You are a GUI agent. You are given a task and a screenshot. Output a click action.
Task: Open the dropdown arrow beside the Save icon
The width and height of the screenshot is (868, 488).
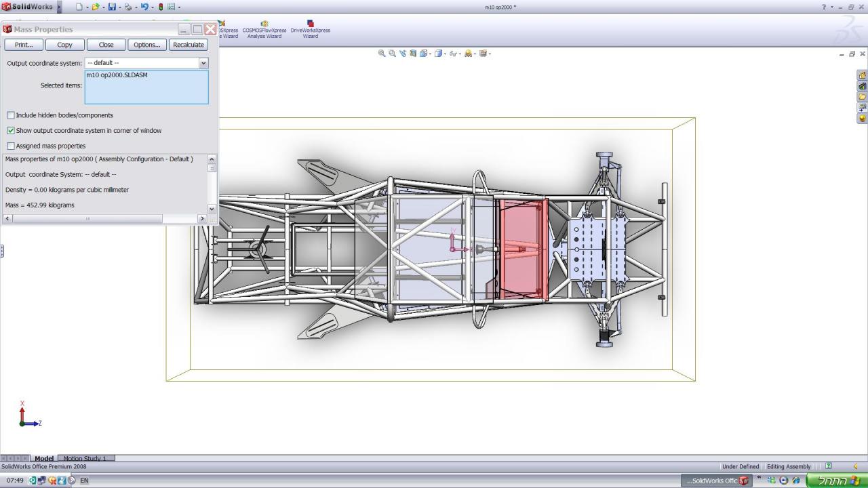coord(119,7)
